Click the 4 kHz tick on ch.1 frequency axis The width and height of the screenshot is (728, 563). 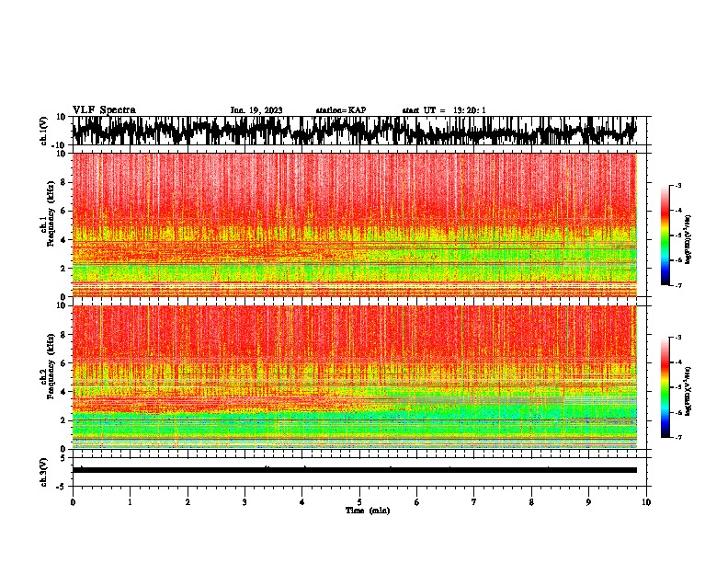[x=63, y=240]
